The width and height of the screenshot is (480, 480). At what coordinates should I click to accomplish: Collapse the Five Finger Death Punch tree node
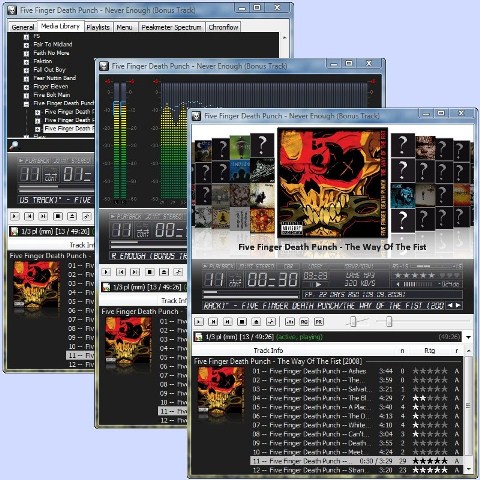point(26,104)
